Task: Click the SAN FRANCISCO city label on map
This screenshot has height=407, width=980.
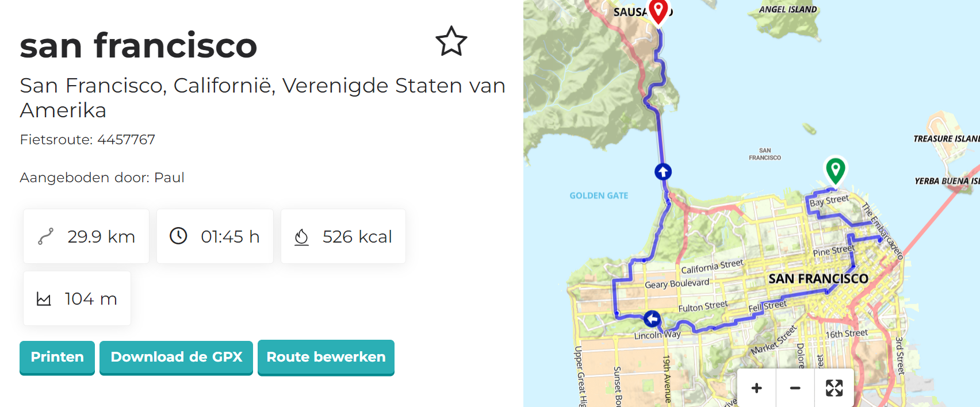Action: click(x=818, y=279)
